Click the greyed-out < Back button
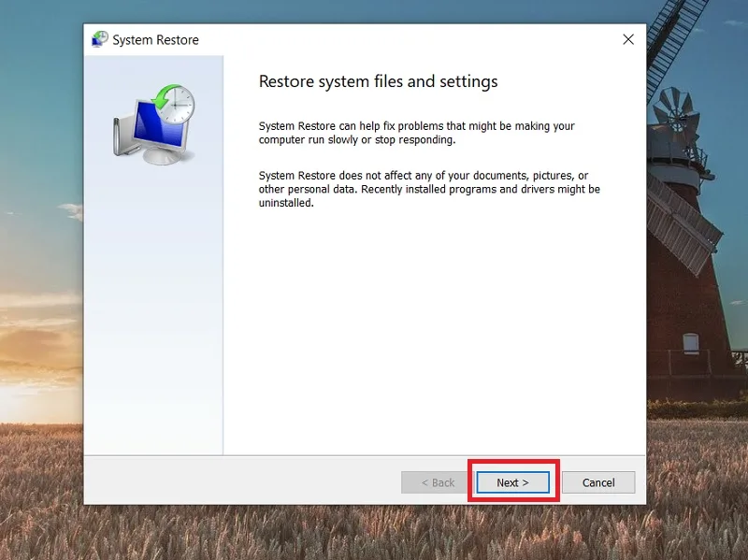 pos(438,482)
